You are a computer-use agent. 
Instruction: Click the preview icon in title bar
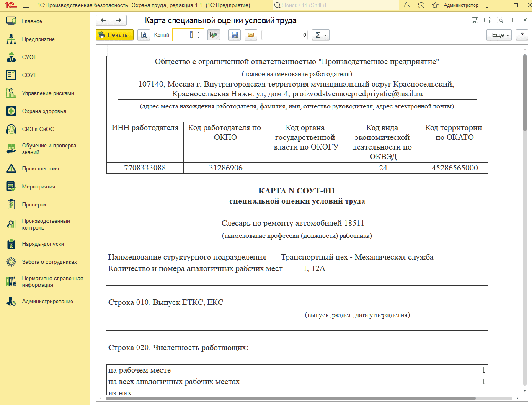(500, 20)
